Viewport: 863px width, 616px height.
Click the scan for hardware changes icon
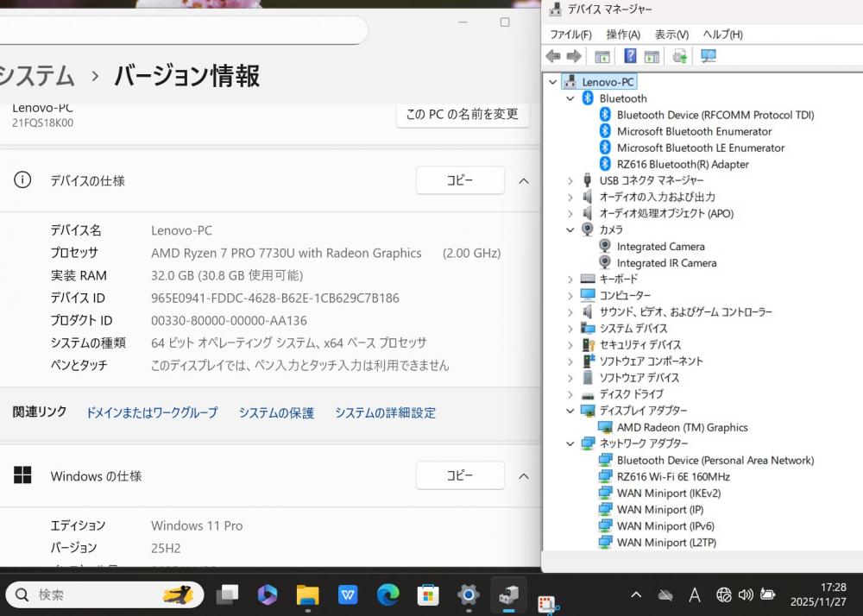(709, 56)
